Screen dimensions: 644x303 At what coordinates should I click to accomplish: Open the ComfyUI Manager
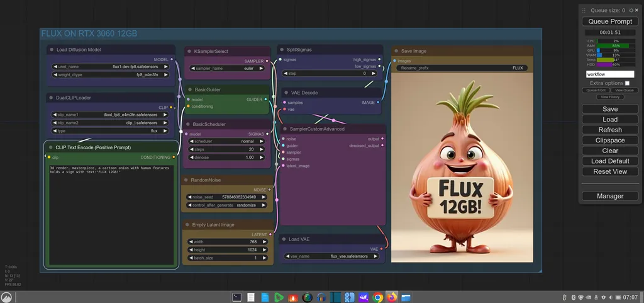click(610, 196)
